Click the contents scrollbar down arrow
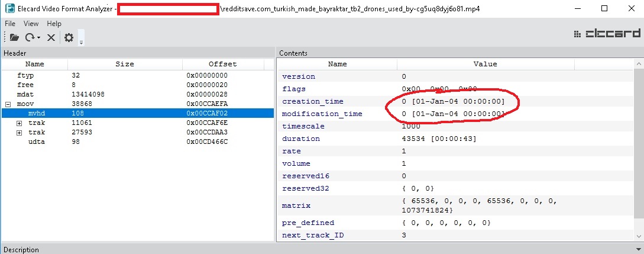This screenshot has width=644, height=254. pyautogui.click(x=639, y=236)
